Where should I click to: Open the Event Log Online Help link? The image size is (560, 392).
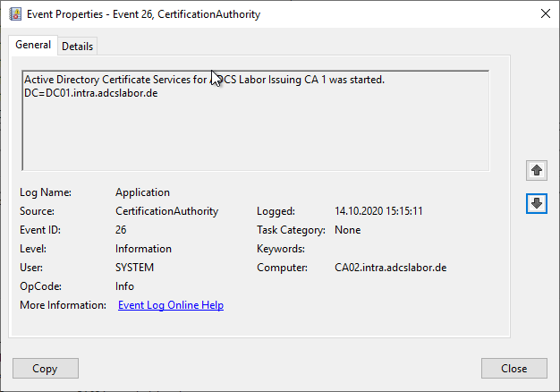tap(171, 305)
